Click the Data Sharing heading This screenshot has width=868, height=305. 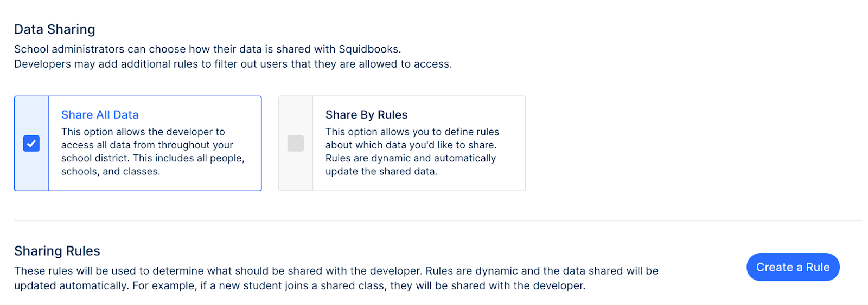point(55,29)
